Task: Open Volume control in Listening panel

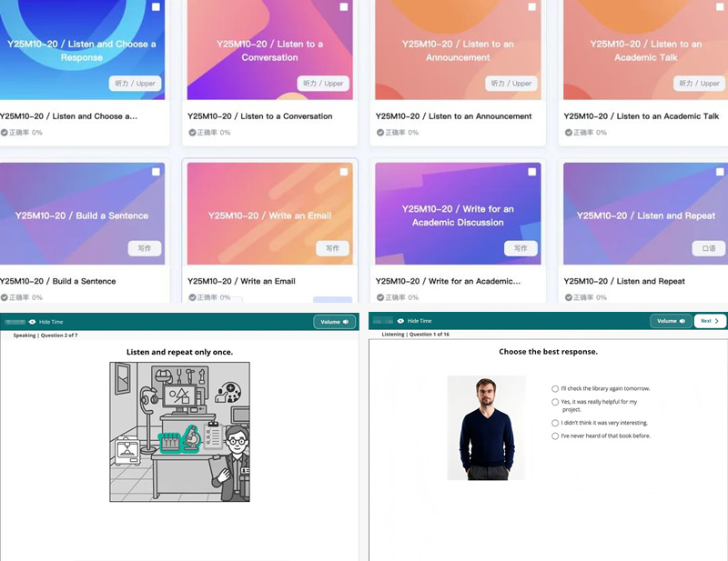Action: [671, 321]
